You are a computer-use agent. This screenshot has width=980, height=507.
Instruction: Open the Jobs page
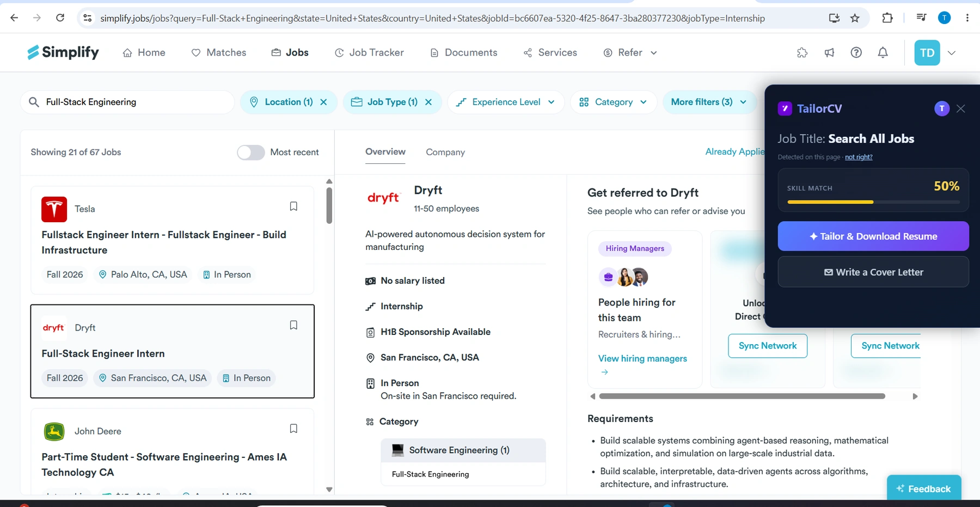coord(290,53)
